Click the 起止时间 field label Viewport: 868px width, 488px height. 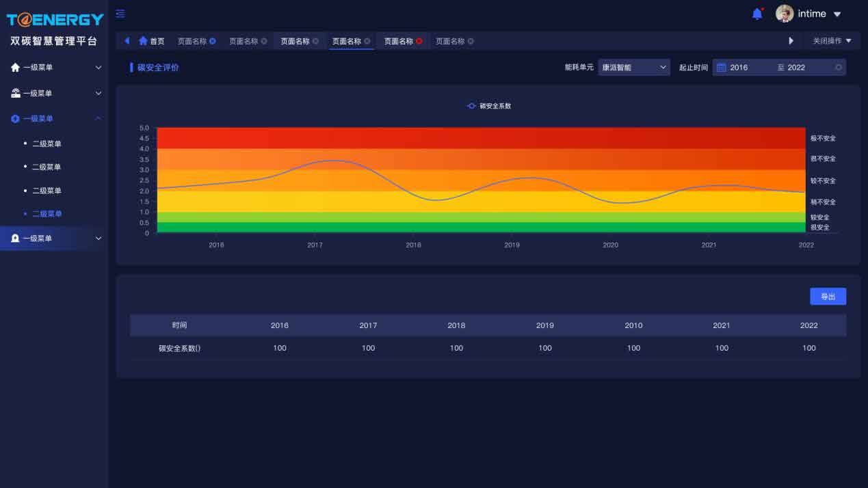coord(694,67)
